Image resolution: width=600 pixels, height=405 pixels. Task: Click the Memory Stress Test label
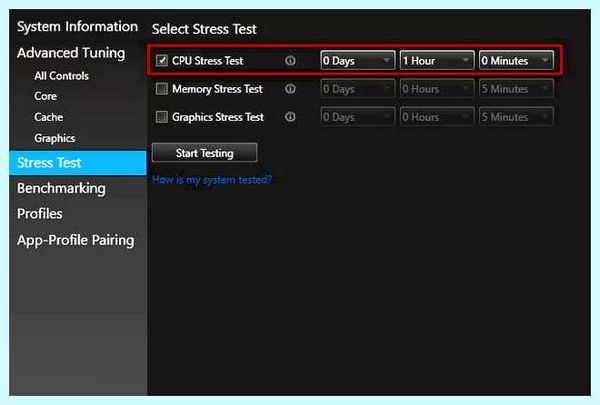click(217, 89)
